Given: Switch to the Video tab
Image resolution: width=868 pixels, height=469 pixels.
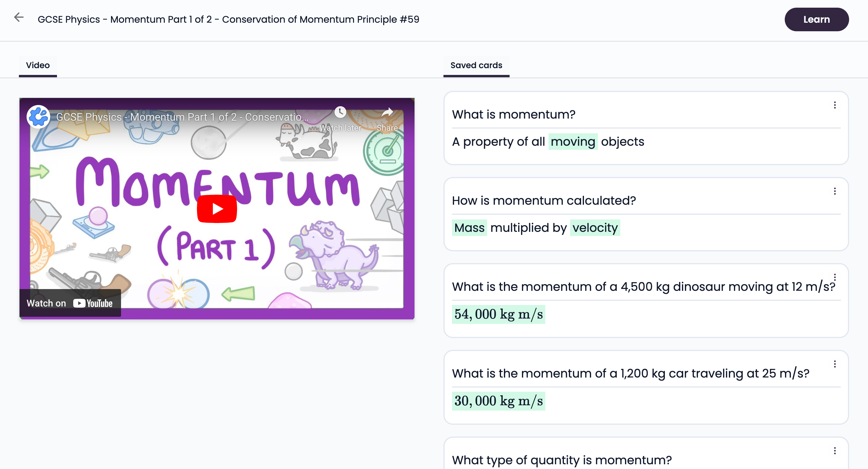Looking at the screenshot, I should (37, 65).
